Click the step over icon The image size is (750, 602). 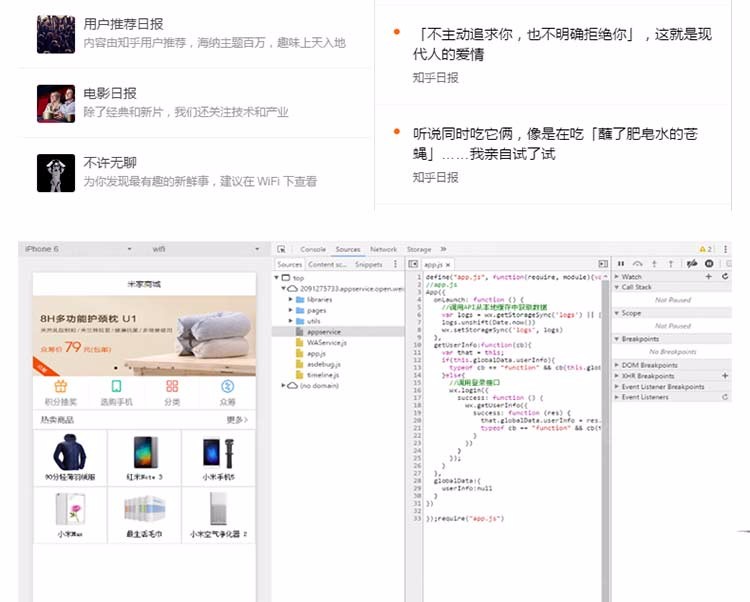click(x=638, y=263)
